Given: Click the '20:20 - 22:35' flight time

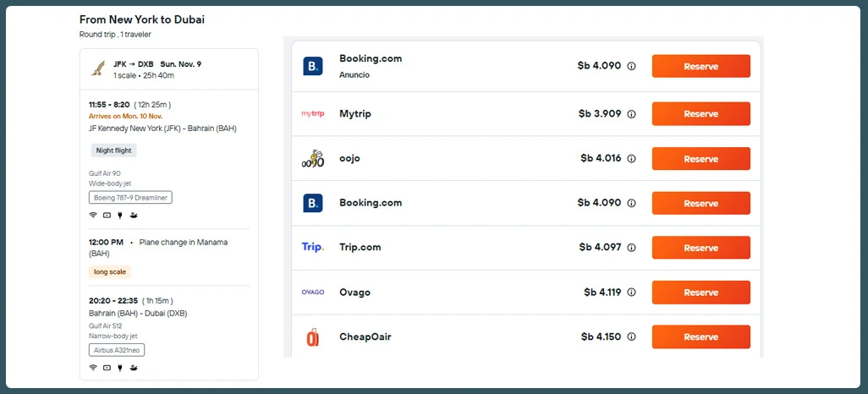Looking at the screenshot, I should pos(113,301).
